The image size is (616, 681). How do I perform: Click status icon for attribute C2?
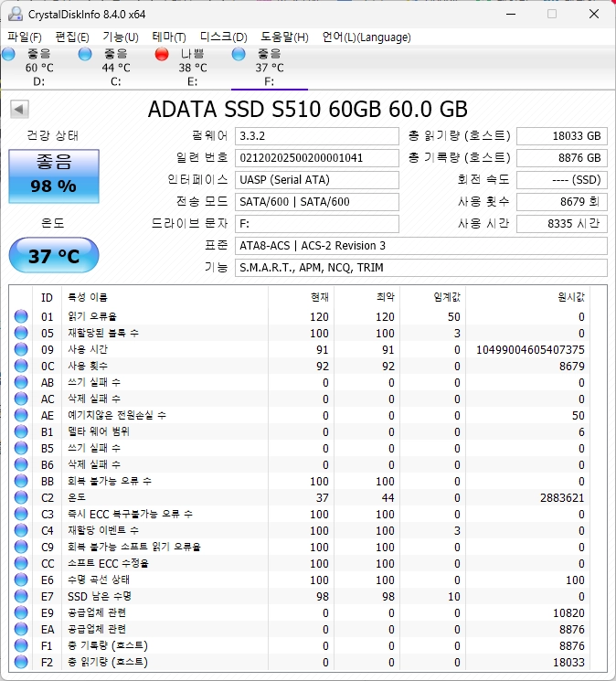tap(21, 497)
